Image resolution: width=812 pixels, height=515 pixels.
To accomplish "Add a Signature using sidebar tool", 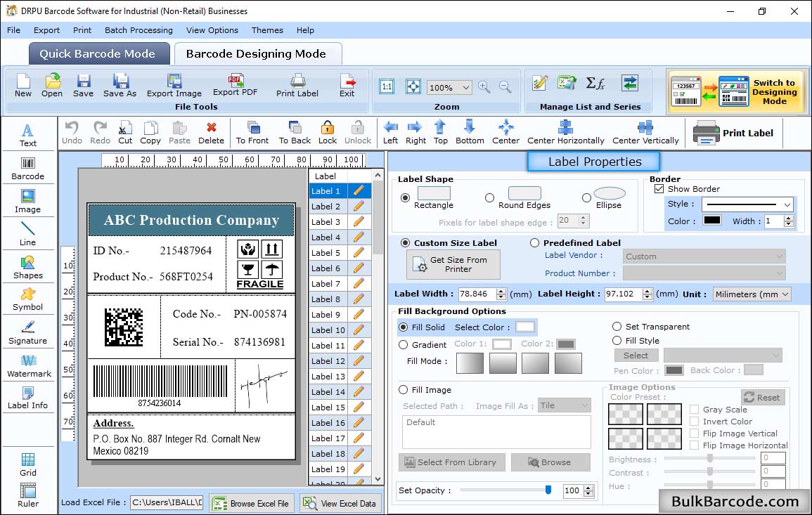I will [x=28, y=333].
